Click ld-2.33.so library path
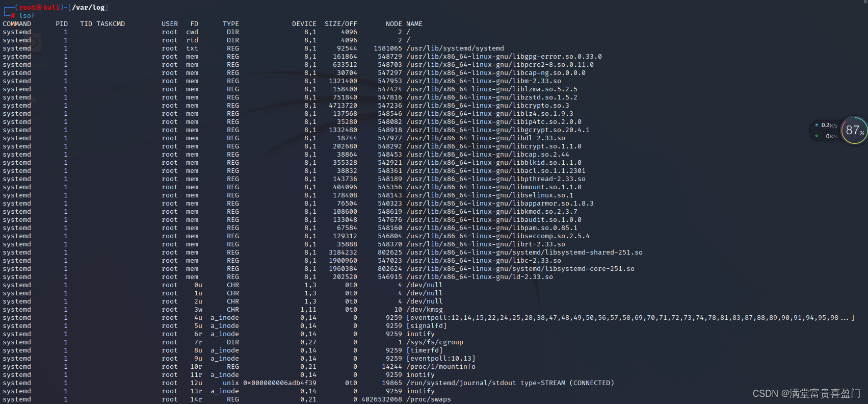Image resolution: width=868 pixels, height=404 pixels. (480, 277)
